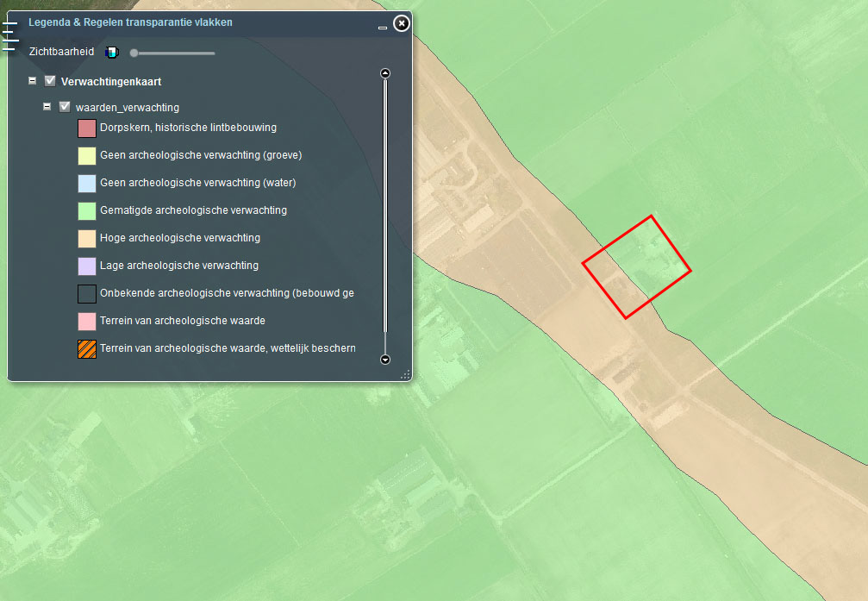Select the Verwachtingenkaart layer label
868x601 pixels.
tap(111, 82)
